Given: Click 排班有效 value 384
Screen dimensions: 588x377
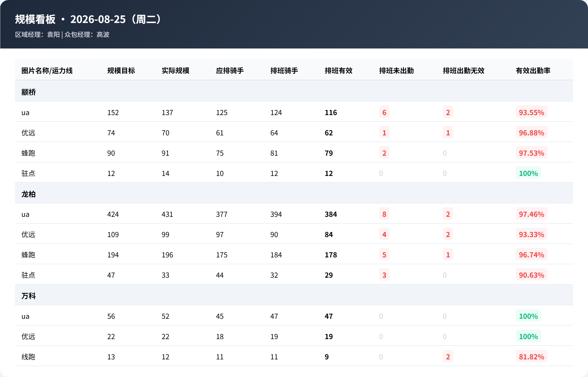Looking at the screenshot, I should point(331,214).
